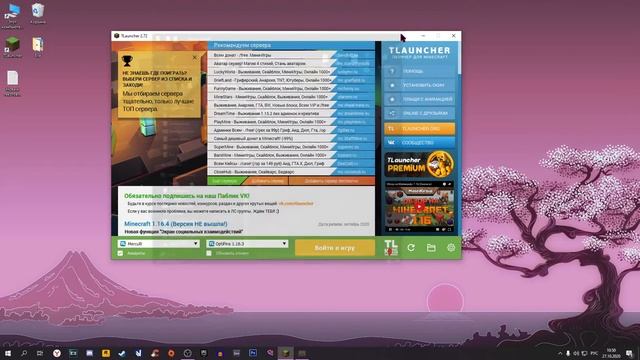
Task: Click the TLAUNCHER logo in the sidebar
Action: coord(420,52)
